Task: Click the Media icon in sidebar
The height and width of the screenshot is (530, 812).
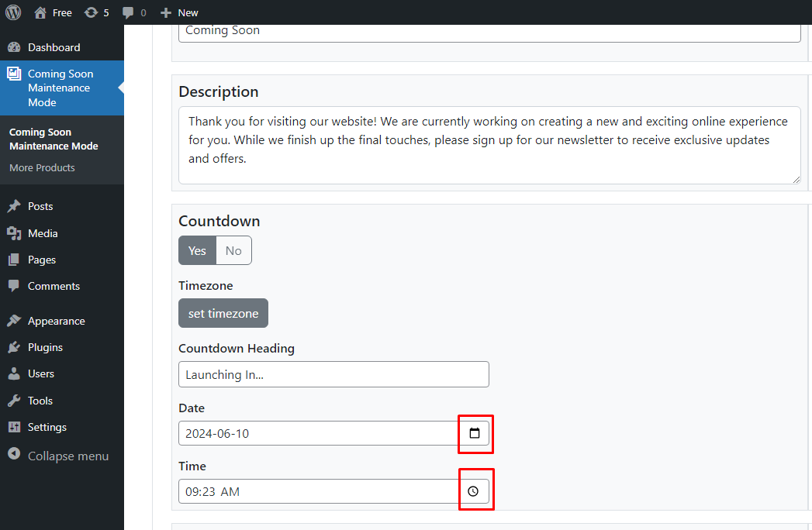Action: (x=14, y=233)
